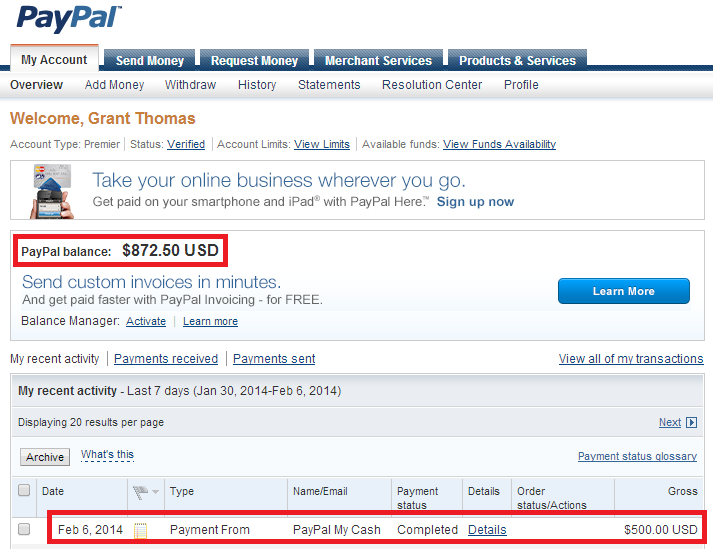The height and width of the screenshot is (549, 713).
Task: Click the Details column header
Action: tap(483, 491)
